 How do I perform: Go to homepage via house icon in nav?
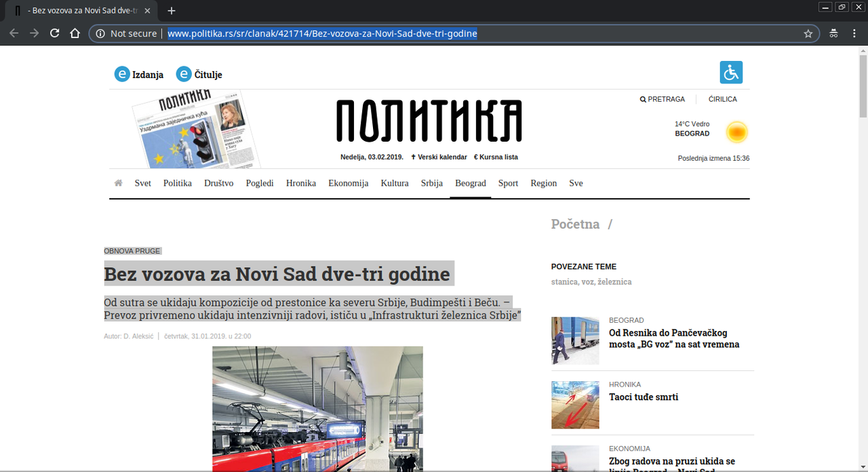click(x=119, y=183)
